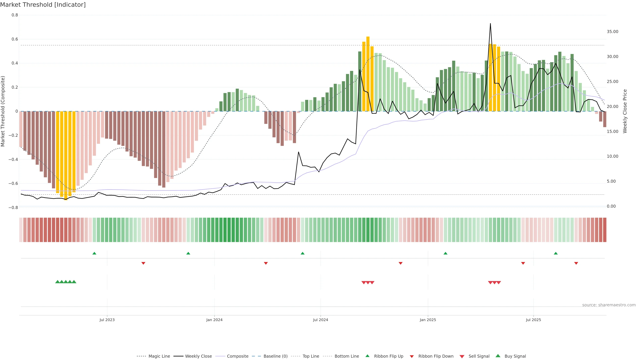This screenshot has width=644, height=362.
Task: Click the Jul 2025 x-axis label
Action: click(x=533, y=320)
